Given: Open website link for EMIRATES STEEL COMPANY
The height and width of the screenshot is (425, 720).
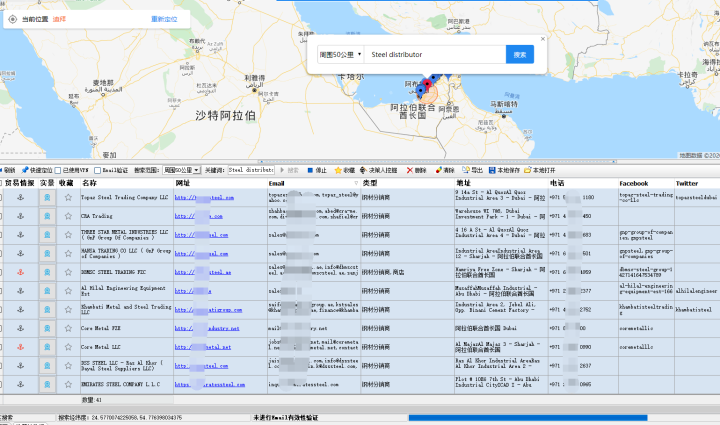Looking at the screenshot, I should tap(210, 385).
